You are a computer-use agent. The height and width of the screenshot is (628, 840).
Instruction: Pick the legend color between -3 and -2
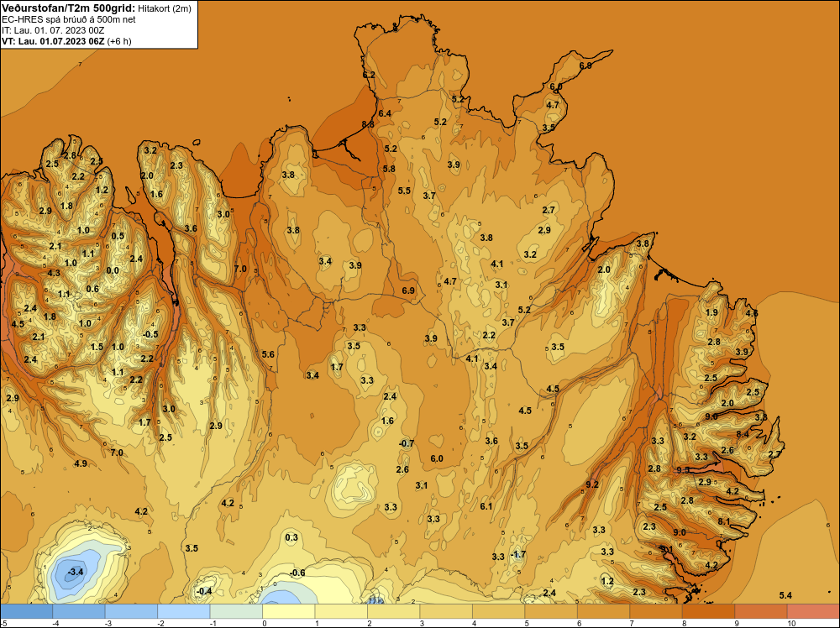point(131,611)
